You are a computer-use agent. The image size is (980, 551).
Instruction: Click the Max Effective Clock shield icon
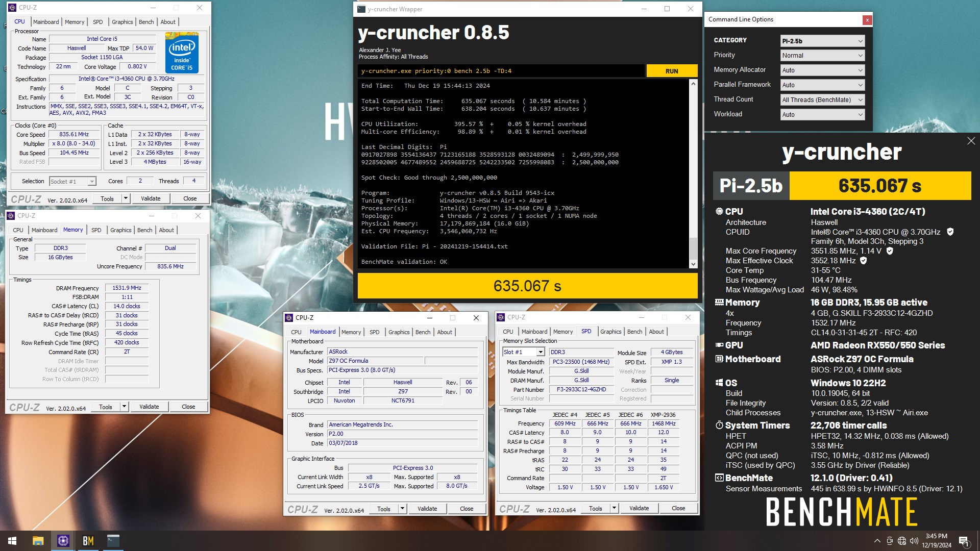pyautogui.click(x=863, y=260)
